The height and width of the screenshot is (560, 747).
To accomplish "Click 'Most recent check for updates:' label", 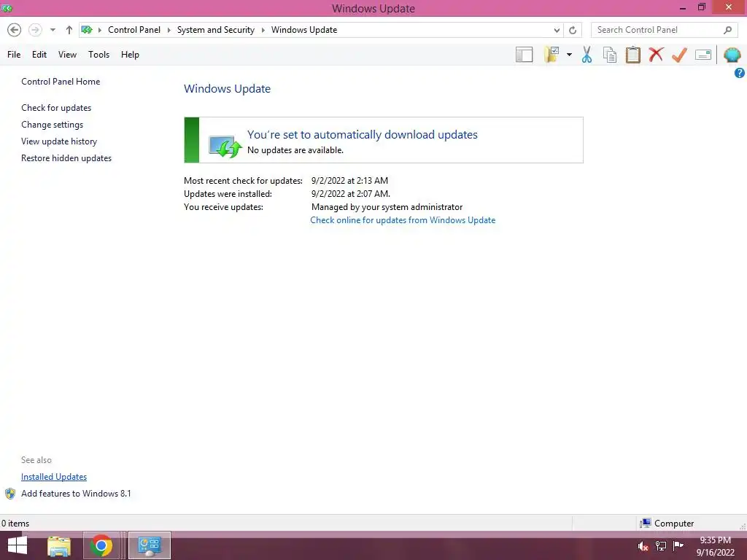I will pos(243,181).
